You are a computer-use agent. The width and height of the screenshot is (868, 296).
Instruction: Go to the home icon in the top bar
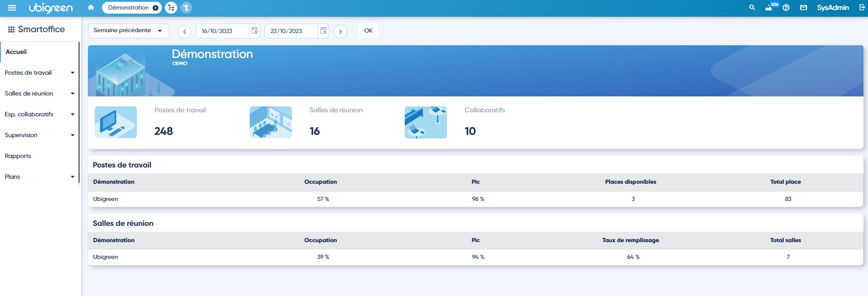[x=91, y=7]
